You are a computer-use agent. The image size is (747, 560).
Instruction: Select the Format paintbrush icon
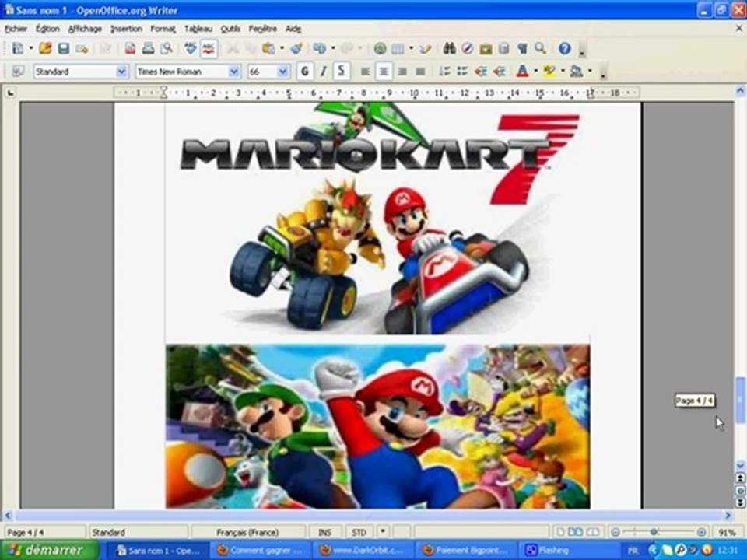(x=296, y=48)
